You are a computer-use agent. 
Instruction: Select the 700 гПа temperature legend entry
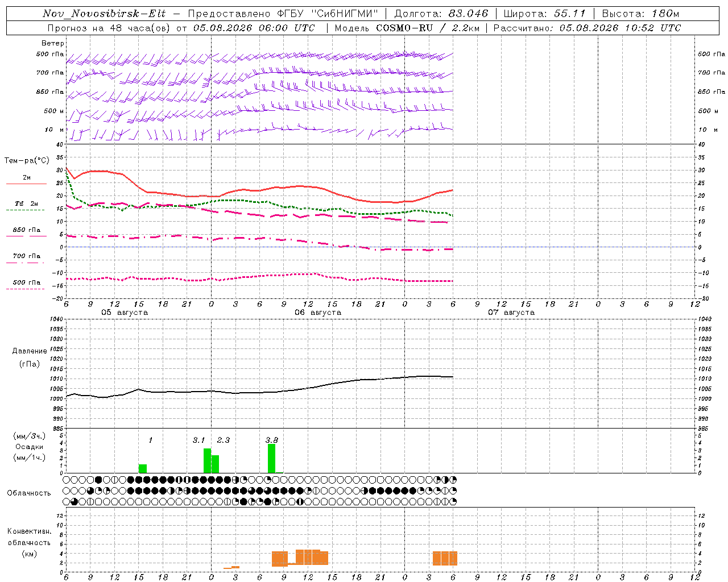pyautogui.click(x=26, y=256)
